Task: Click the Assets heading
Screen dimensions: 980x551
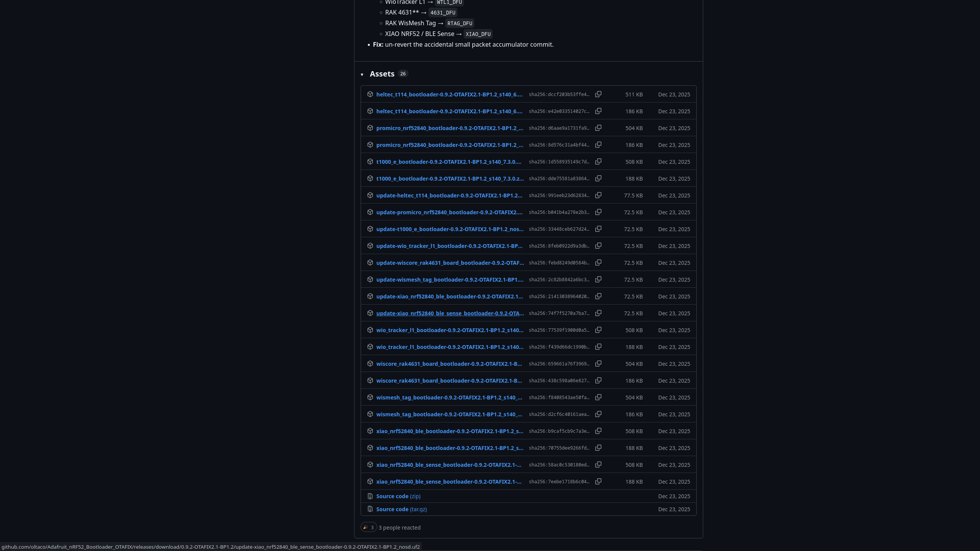Action: pyautogui.click(x=382, y=74)
